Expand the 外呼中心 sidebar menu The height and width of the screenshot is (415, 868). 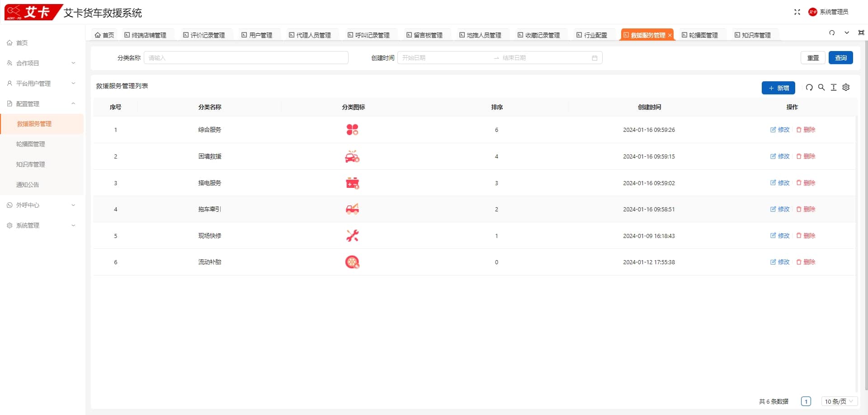pyautogui.click(x=42, y=205)
